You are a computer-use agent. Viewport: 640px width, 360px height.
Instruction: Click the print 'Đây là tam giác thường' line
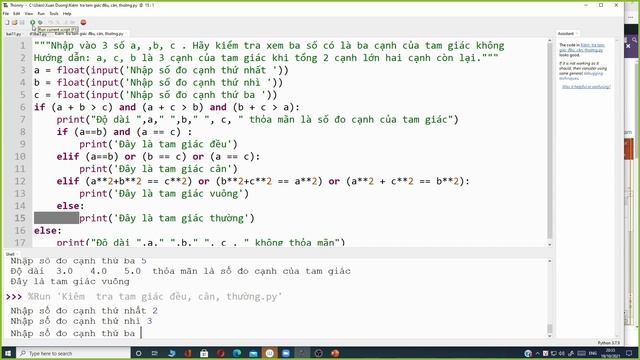coord(167,218)
